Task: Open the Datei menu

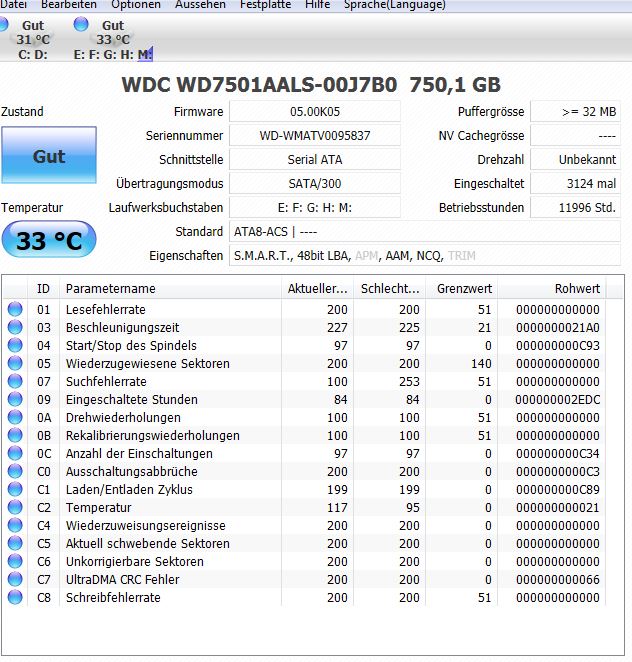Action: click(x=14, y=5)
